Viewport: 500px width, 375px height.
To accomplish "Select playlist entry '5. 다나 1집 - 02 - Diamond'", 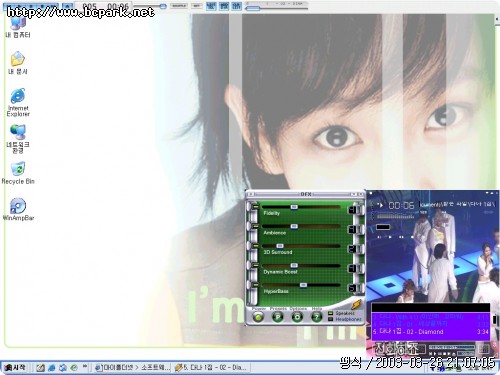I will (x=431, y=332).
